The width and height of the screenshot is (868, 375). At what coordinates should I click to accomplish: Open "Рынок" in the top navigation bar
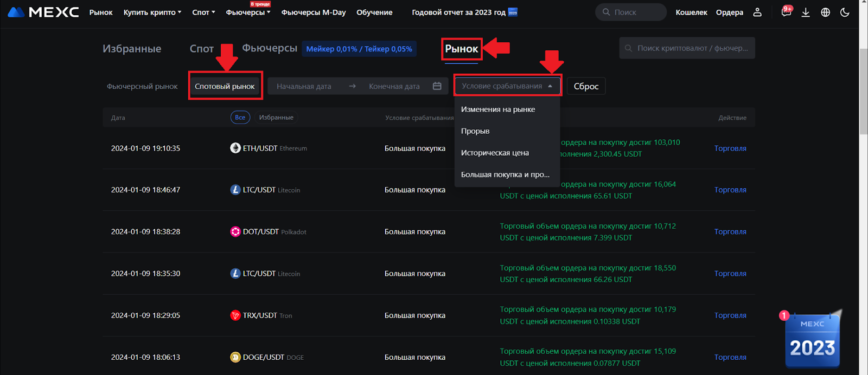(x=101, y=12)
